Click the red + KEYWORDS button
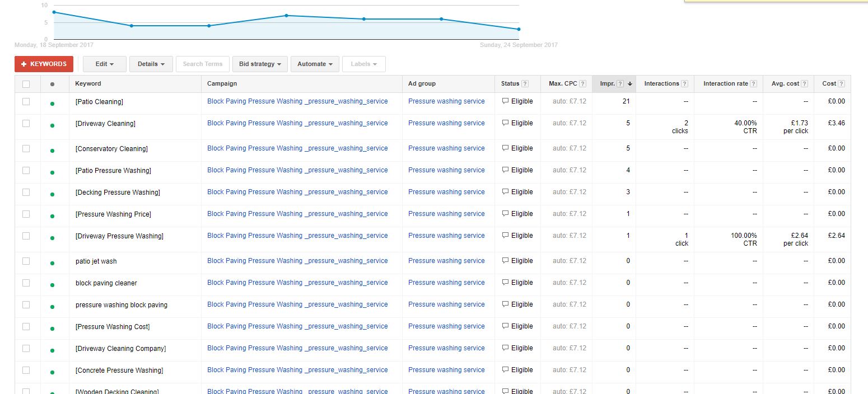This screenshot has height=394, width=868. point(44,64)
